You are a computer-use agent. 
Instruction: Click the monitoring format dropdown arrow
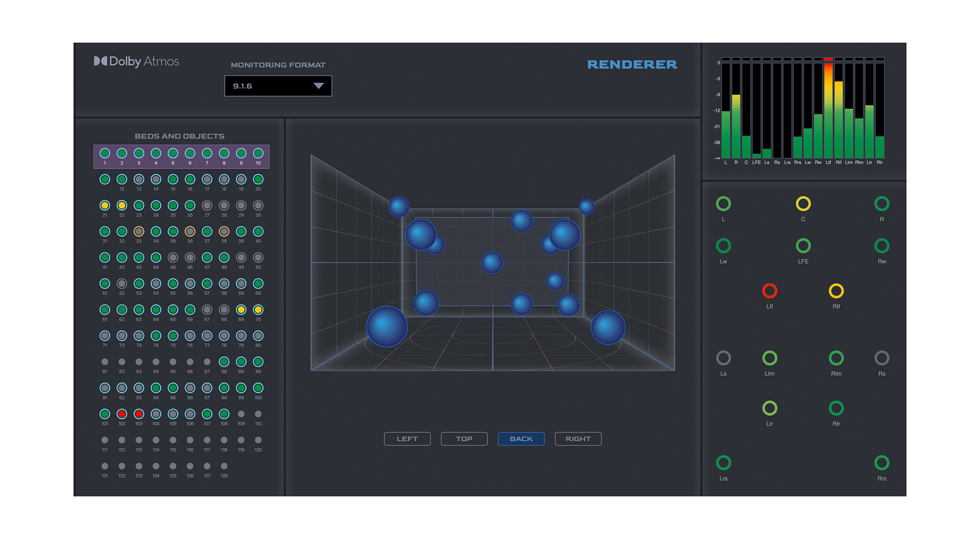click(x=318, y=86)
